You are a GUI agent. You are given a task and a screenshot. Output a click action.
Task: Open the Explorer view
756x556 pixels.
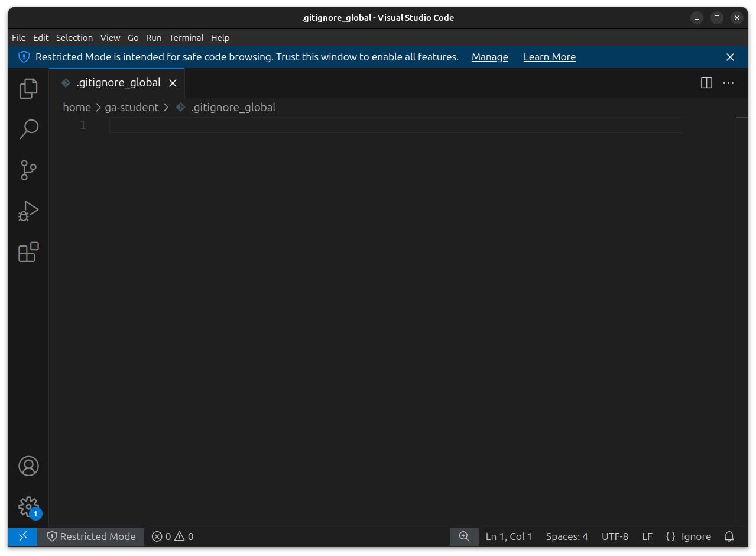pyautogui.click(x=28, y=88)
